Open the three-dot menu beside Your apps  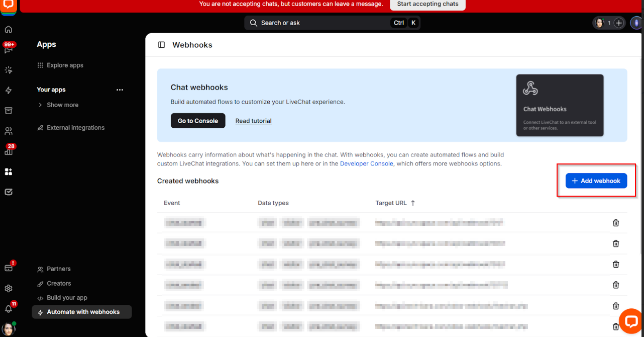pyautogui.click(x=120, y=90)
